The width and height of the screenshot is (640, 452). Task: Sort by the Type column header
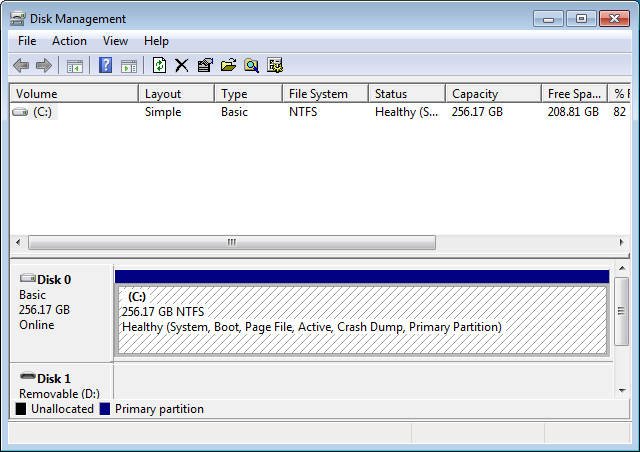click(x=249, y=94)
